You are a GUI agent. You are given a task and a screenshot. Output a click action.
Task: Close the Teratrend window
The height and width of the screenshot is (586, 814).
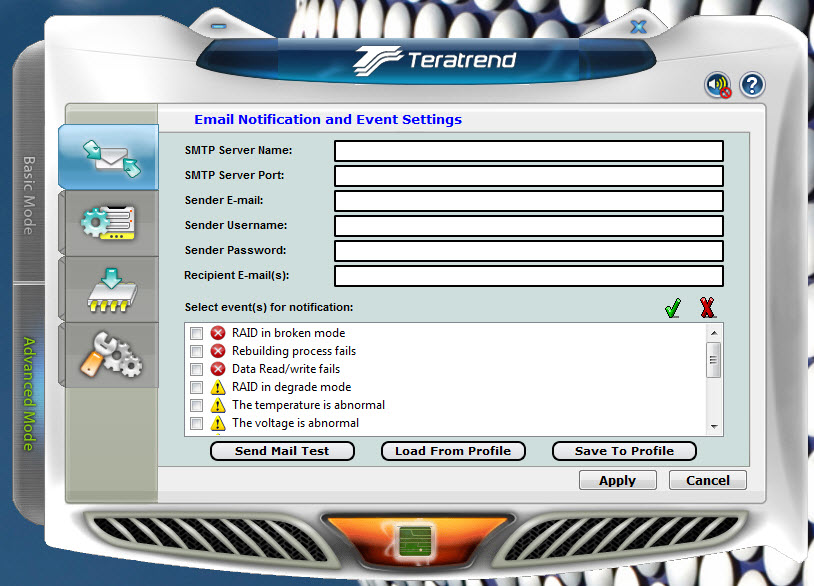point(639,26)
